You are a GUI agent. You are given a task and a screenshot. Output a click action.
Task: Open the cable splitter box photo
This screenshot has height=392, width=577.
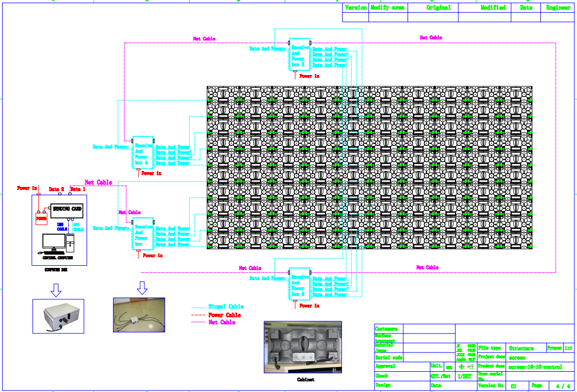pos(139,315)
